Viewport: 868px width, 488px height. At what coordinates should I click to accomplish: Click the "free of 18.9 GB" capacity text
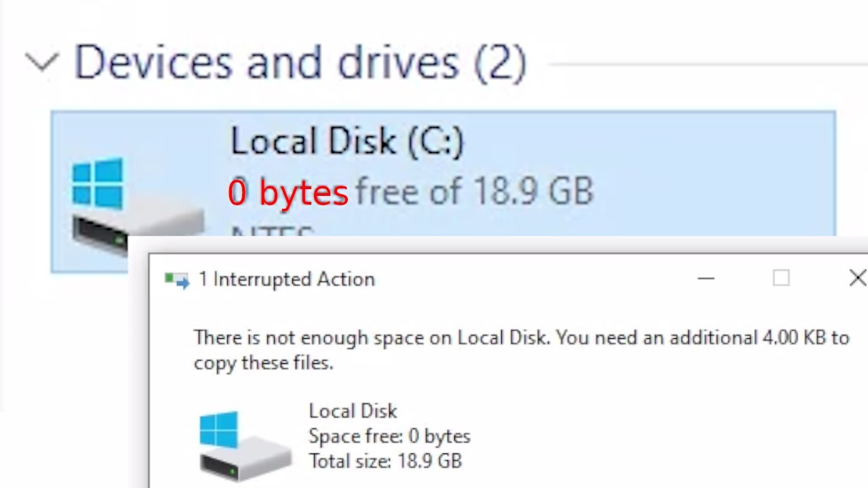click(474, 191)
